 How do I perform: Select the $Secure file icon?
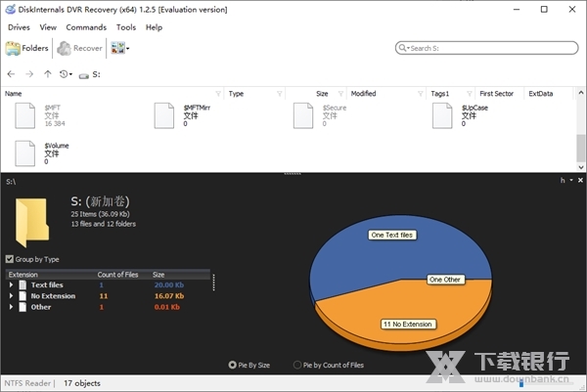[306, 115]
